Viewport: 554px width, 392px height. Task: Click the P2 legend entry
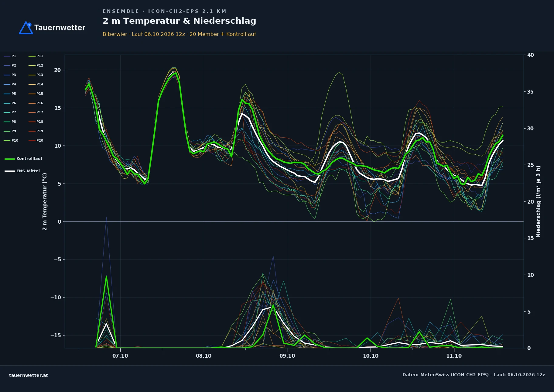(x=10, y=65)
